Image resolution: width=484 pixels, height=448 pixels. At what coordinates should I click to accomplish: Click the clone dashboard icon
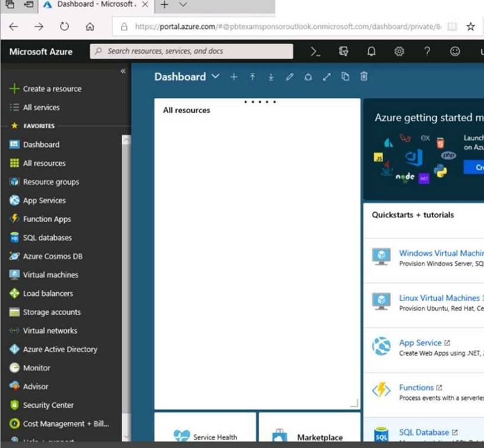point(345,76)
